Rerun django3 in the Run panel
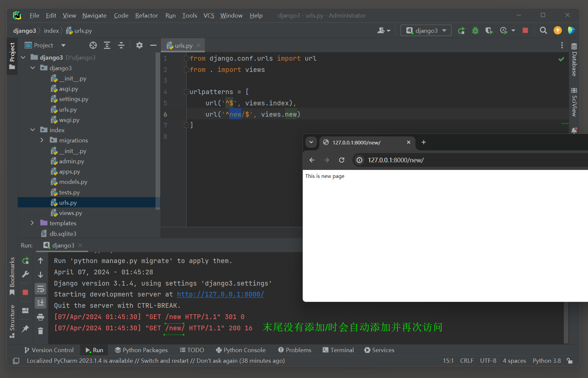Viewport: 588px width, 378px height. click(x=25, y=261)
